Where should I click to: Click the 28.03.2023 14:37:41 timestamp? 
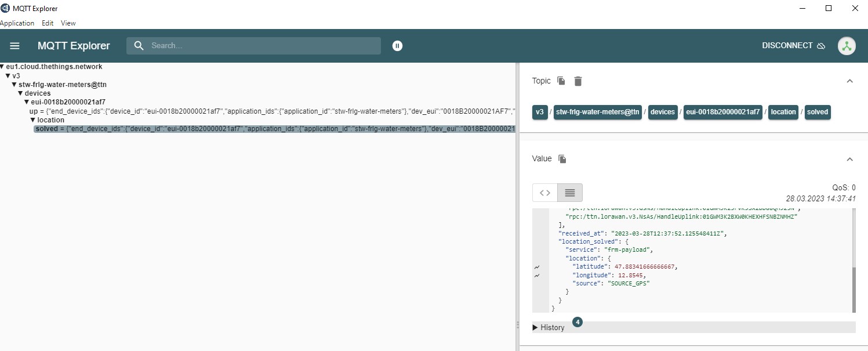click(x=820, y=198)
